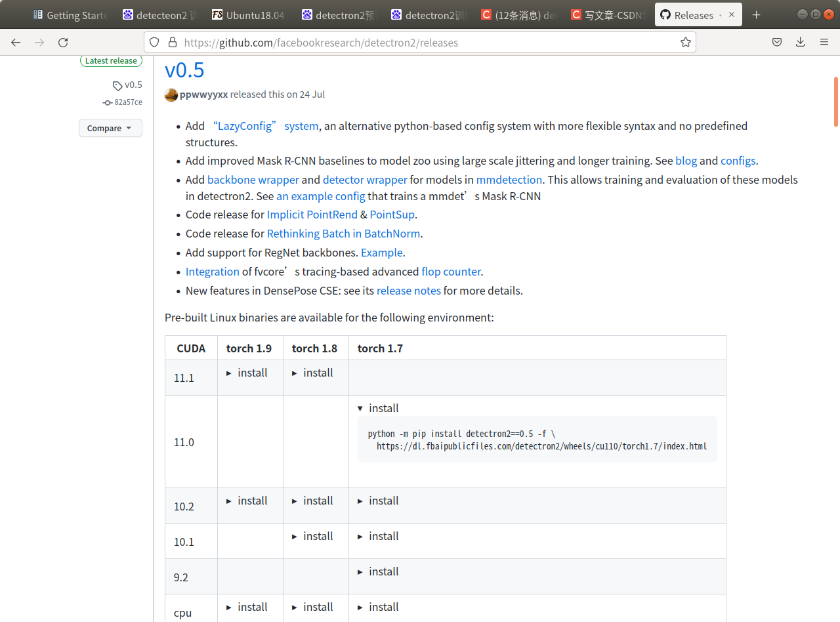
Task: Expand install for CUDA 10.2 torch 1.8
Action: [x=312, y=501]
